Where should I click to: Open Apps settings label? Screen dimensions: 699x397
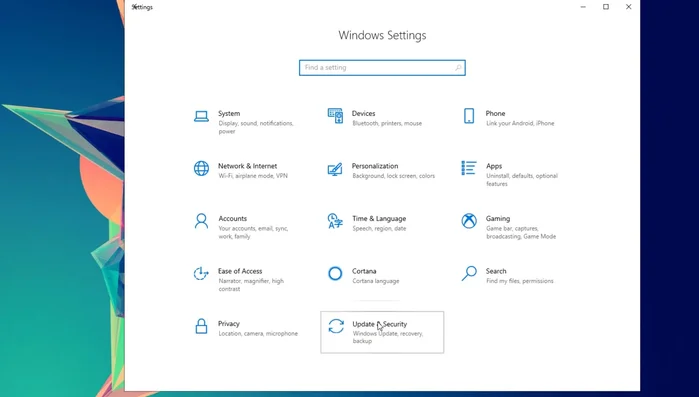pyautogui.click(x=494, y=166)
